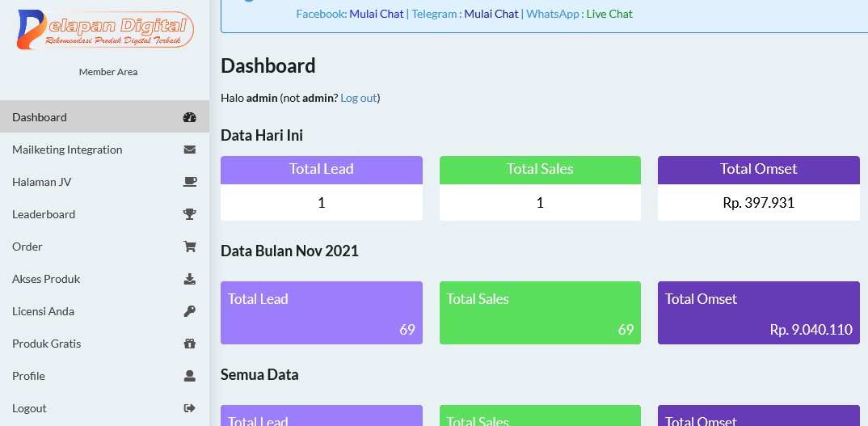Select Akses Produk from the sidebar
The height and width of the screenshot is (426, 868).
pyautogui.click(x=46, y=279)
